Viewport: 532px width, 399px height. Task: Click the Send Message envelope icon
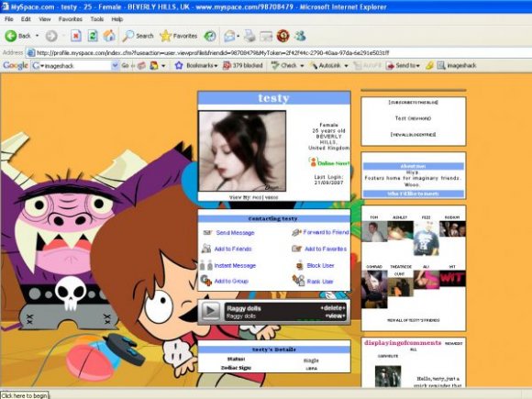coord(207,233)
